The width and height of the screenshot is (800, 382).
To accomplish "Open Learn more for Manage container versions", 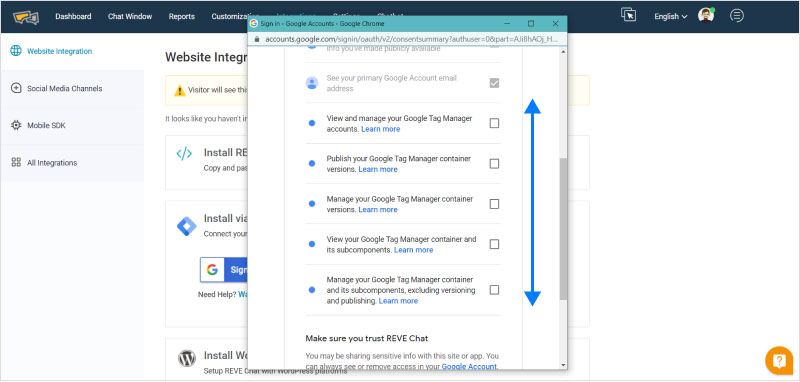I will tap(378, 210).
